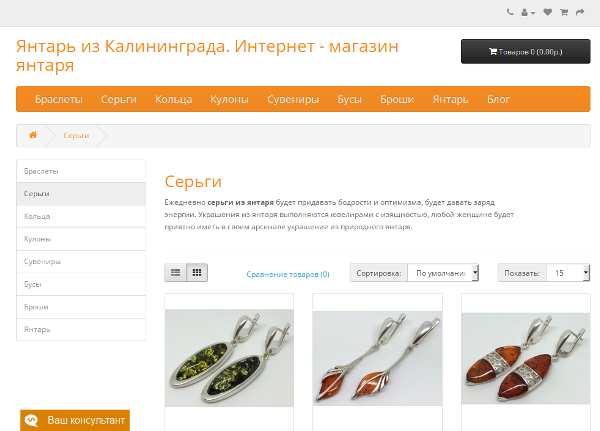Open 'Кулоны' in the orange menu

(229, 99)
